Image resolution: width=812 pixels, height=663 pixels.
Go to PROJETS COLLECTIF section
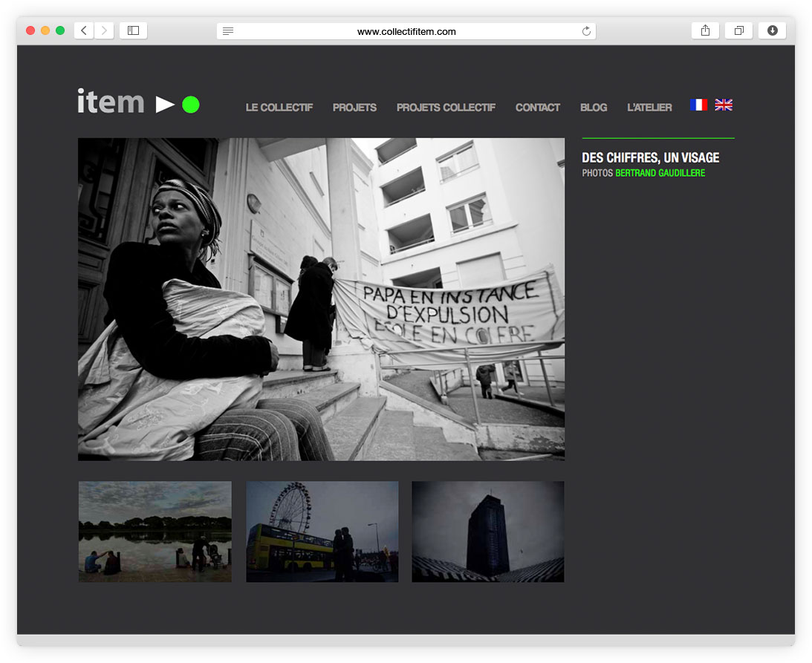click(x=446, y=108)
